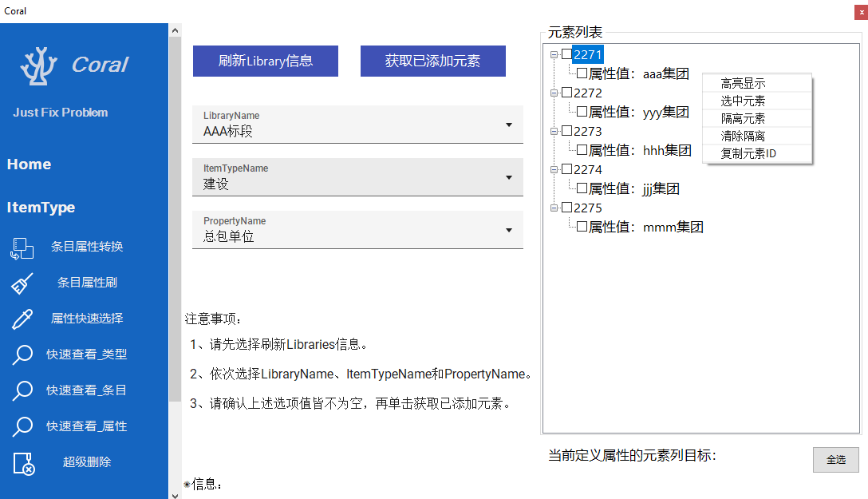Expand the ItemTypeName combo box
Screen dimensions: 868x499
pos(509,177)
